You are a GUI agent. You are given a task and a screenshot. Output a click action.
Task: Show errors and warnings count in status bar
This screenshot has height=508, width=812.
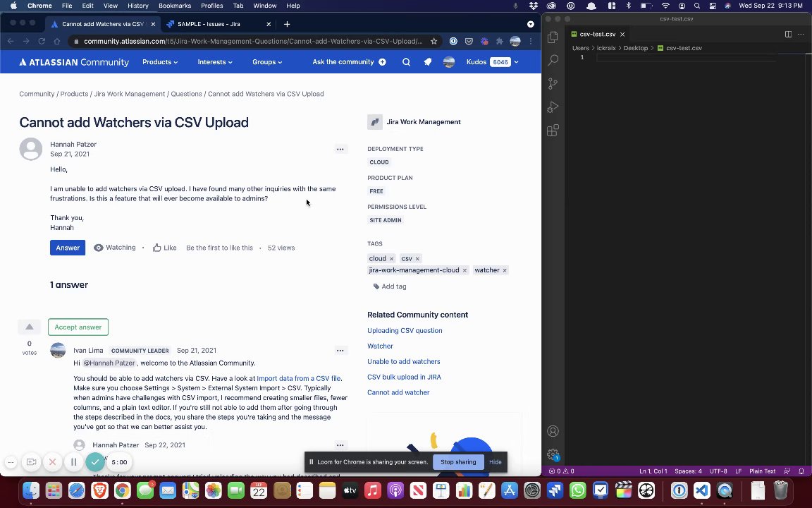561,471
